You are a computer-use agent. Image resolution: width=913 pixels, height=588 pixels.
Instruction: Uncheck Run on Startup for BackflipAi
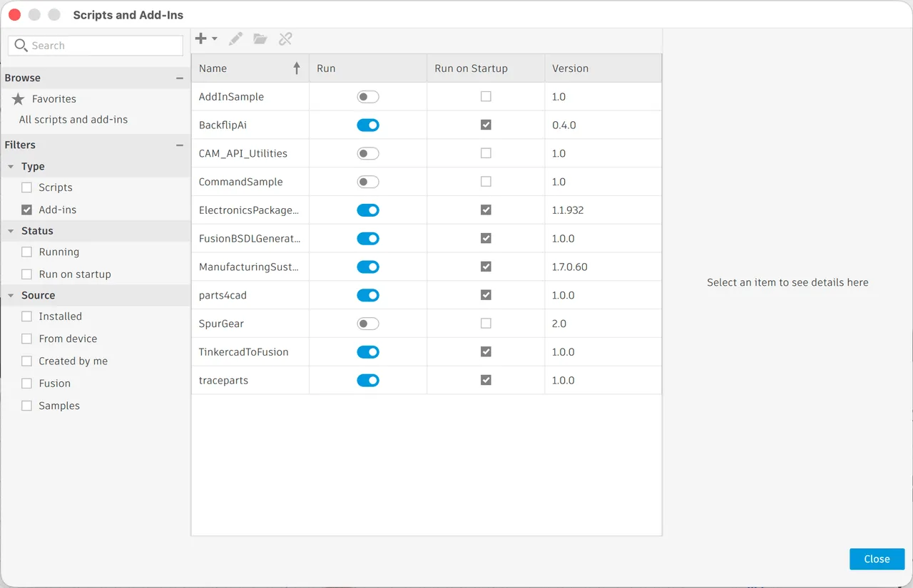coord(486,125)
